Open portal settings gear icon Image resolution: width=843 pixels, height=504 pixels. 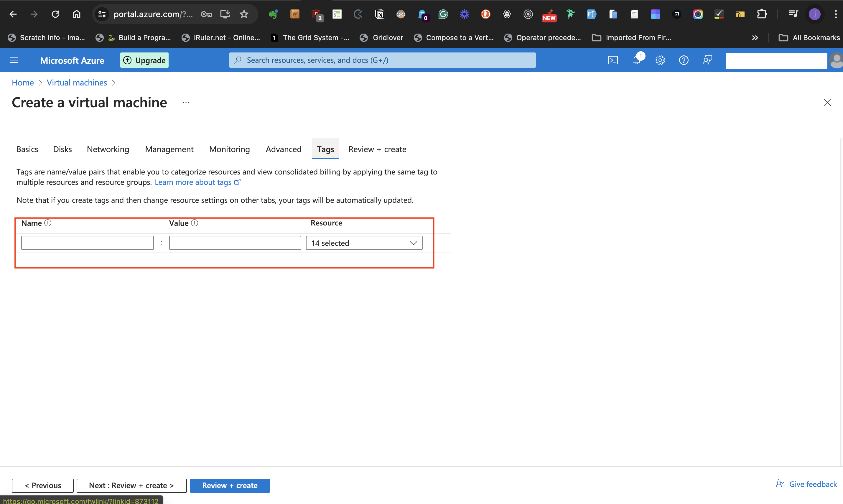coord(660,60)
